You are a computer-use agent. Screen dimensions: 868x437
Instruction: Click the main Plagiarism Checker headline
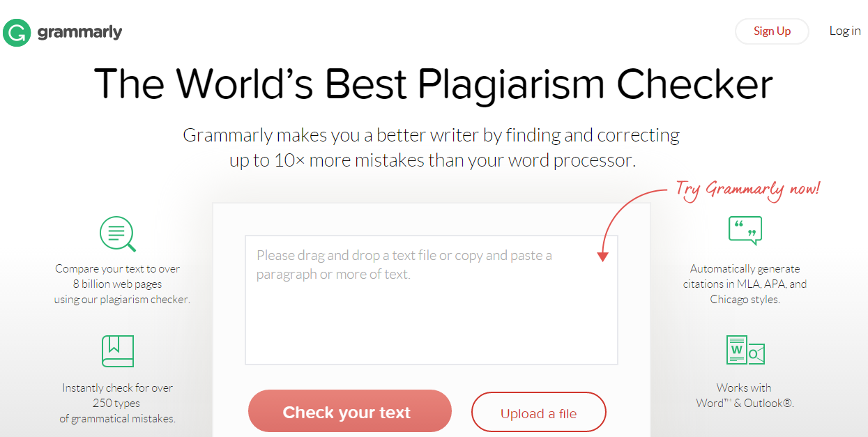(x=434, y=84)
